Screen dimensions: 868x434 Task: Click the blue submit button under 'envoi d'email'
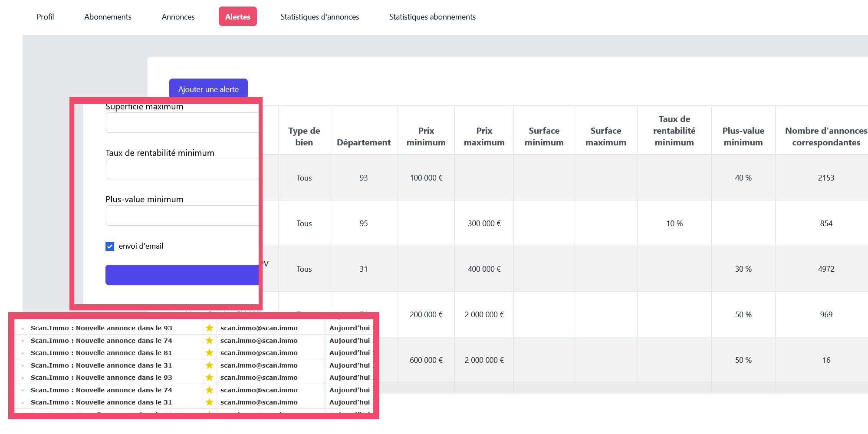pos(182,275)
